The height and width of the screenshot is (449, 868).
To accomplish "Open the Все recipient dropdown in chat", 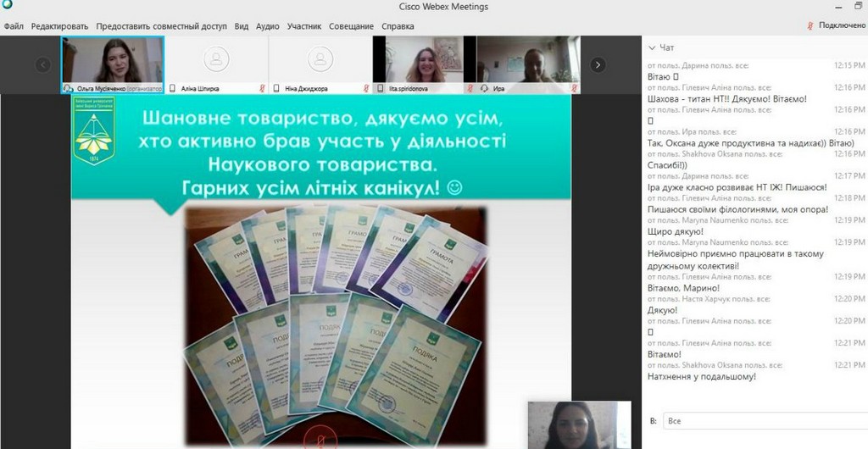I will click(x=765, y=421).
